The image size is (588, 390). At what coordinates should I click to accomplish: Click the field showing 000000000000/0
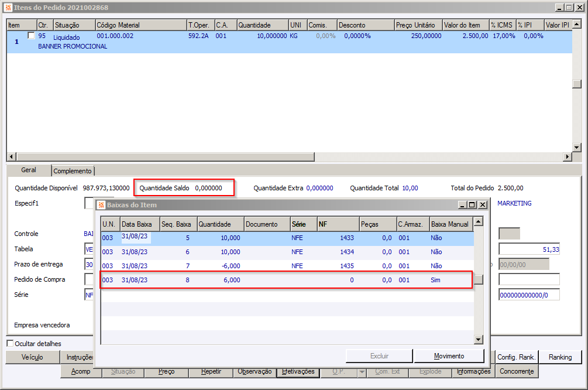coord(529,295)
